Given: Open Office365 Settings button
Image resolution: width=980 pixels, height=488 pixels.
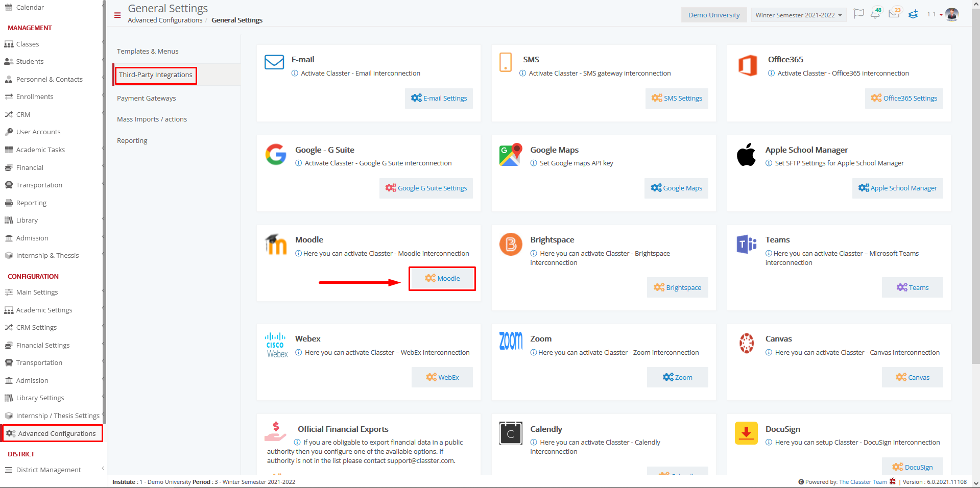Looking at the screenshot, I should click(x=904, y=99).
